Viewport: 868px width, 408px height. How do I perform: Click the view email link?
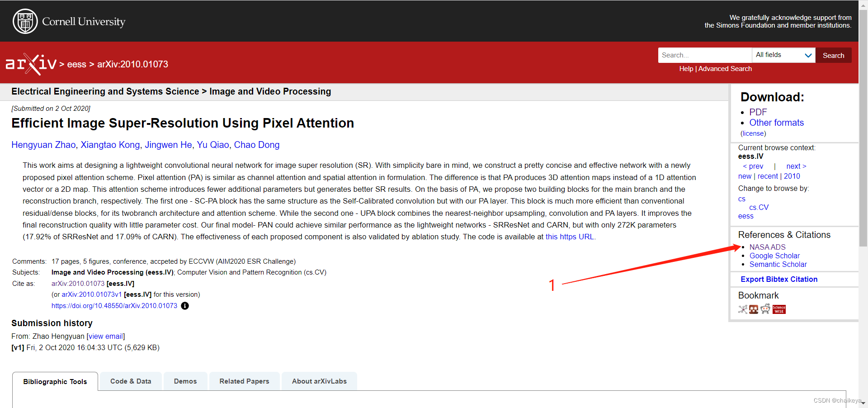[x=106, y=337]
